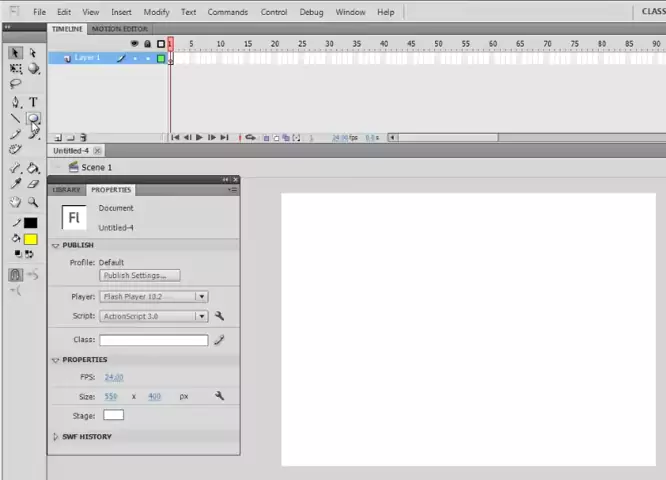Toggle Layer 1 outline green square
The height and width of the screenshot is (480, 666).
[161, 59]
